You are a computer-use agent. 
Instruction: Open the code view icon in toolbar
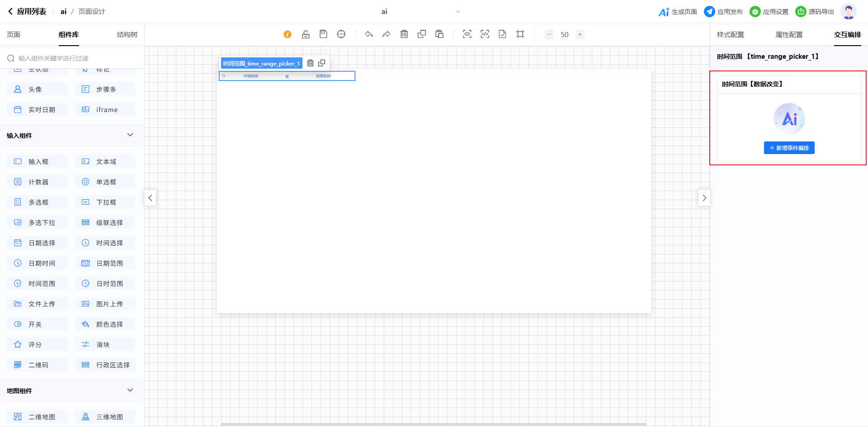point(485,34)
